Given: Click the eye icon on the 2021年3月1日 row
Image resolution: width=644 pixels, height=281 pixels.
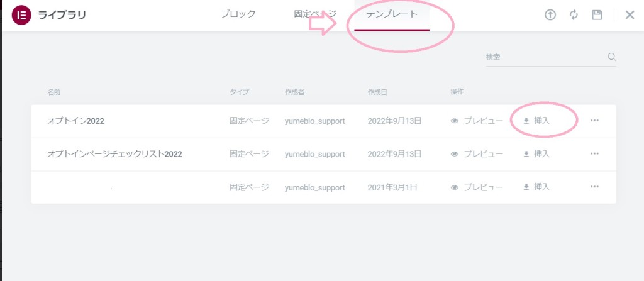Looking at the screenshot, I should pos(454,187).
